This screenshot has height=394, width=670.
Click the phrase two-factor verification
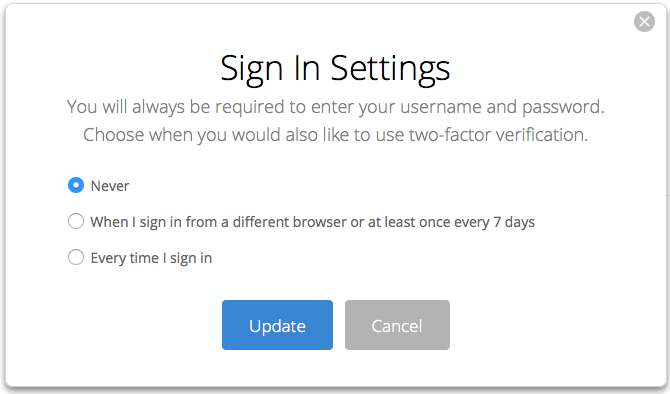coord(498,135)
